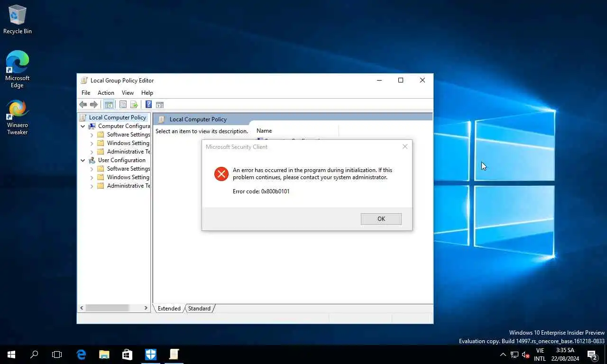
Task: Click the network icon in the system tray
Action: pos(515,355)
